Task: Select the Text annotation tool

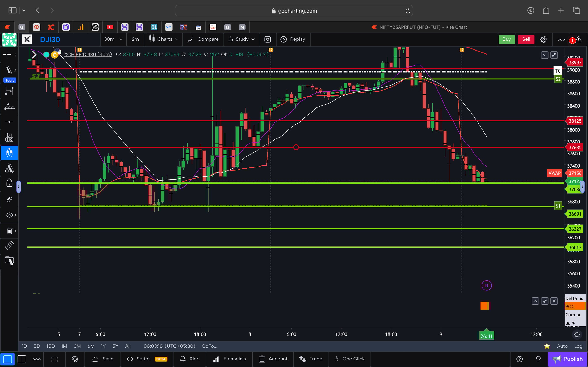Action: pyautogui.click(x=9, y=137)
